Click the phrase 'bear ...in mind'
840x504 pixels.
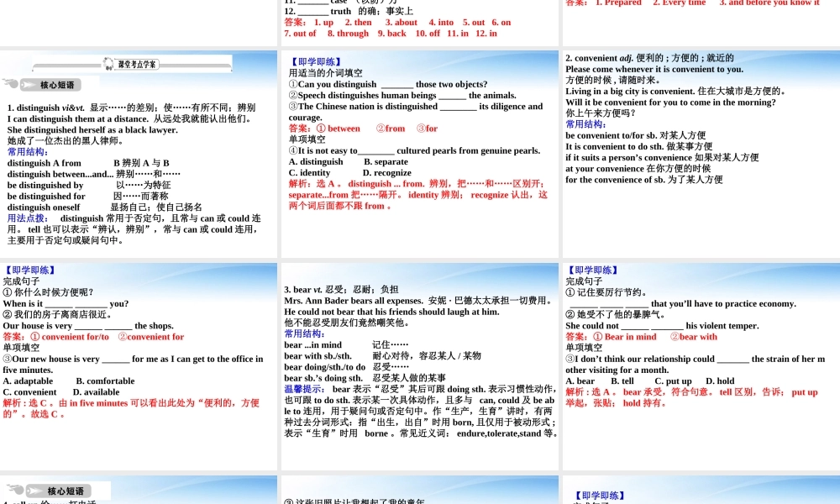312,345
